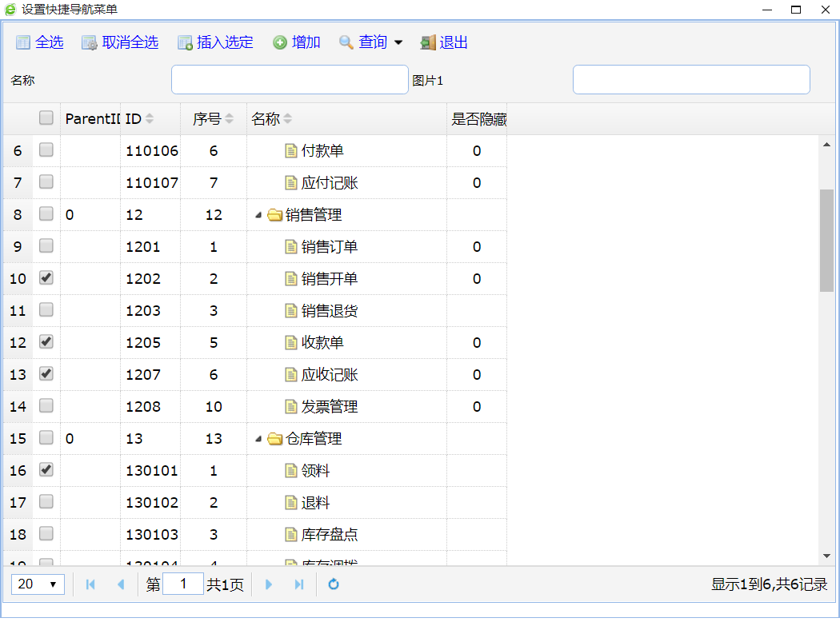This screenshot has width=840, height=622.
Task: Check the checkbox for 销售退货 row
Action: click(x=46, y=309)
